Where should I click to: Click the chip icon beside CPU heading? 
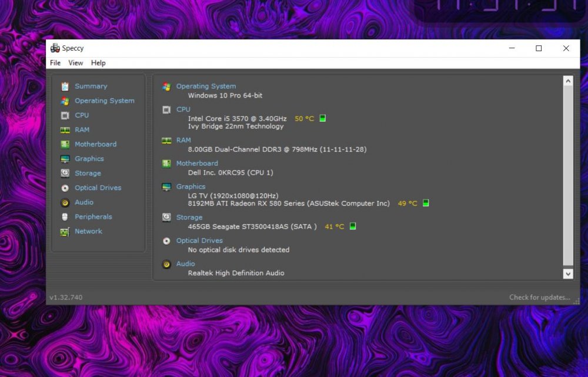point(166,109)
